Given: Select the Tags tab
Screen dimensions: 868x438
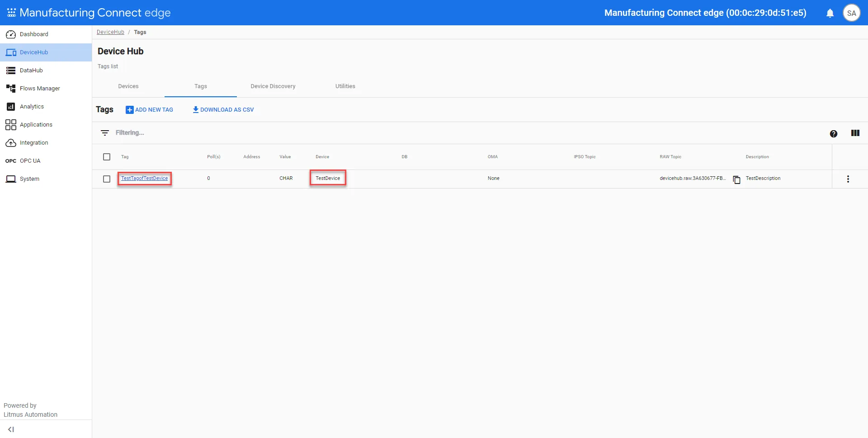Looking at the screenshot, I should (x=201, y=86).
